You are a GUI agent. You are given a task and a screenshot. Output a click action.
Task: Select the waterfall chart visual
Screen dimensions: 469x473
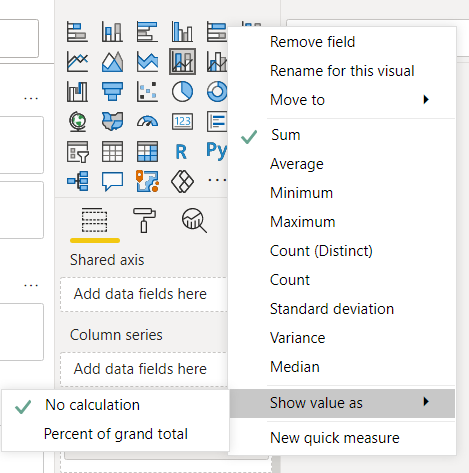click(77, 91)
